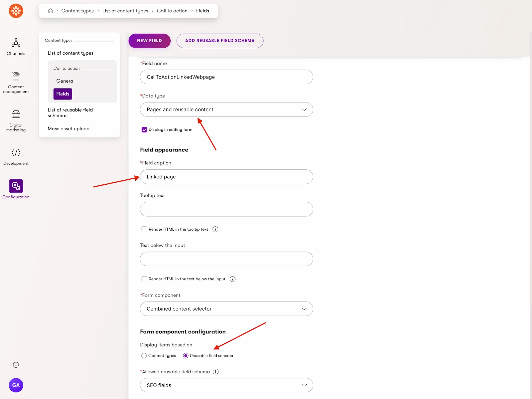Open the Data type dropdown
This screenshot has height=399, width=532.
coord(226,109)
